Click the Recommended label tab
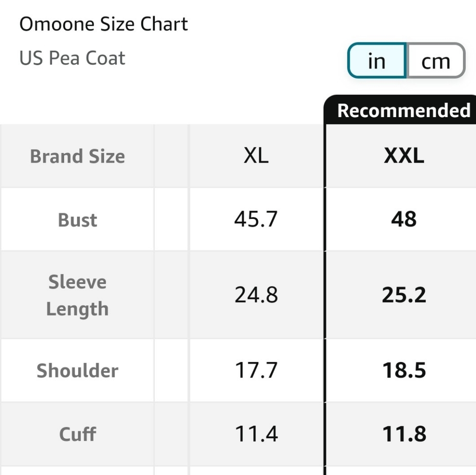Screen dimensions: 476x475 (x=404, y=110)
